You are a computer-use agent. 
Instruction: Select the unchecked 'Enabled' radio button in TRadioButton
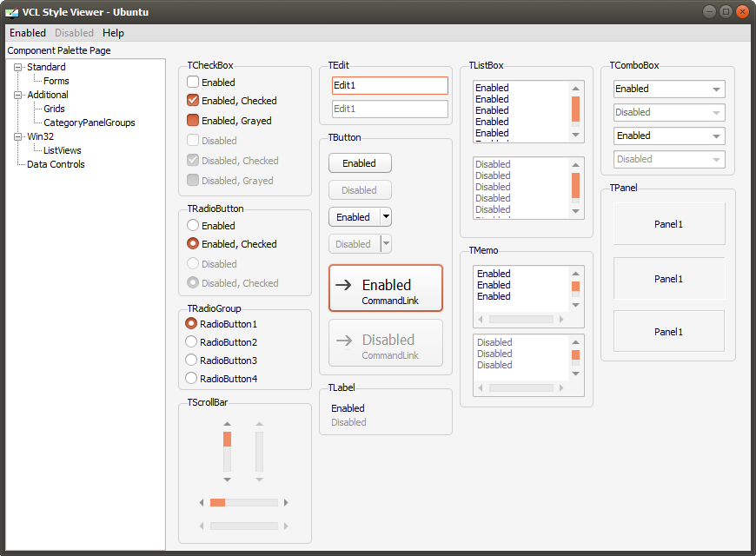coord(193,225)
